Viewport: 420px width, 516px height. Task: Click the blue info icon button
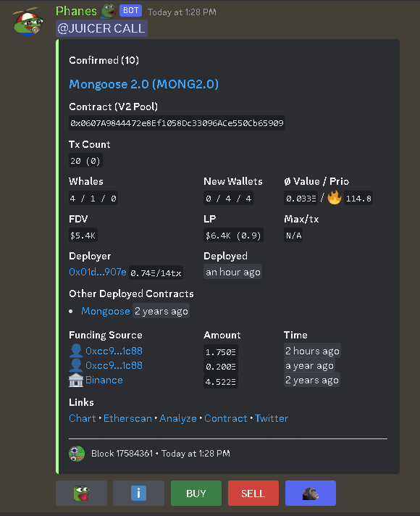(x=138, y=493)
